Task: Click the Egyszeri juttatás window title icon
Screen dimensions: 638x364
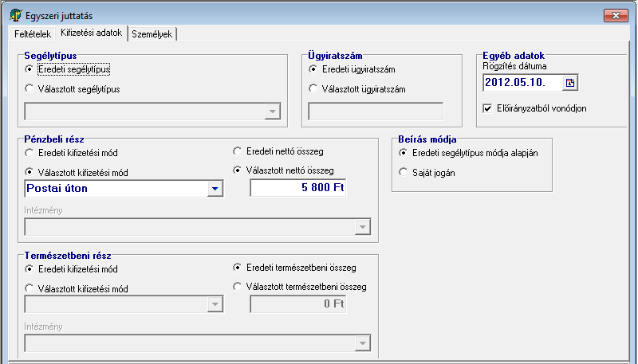Action: (16, 15)
